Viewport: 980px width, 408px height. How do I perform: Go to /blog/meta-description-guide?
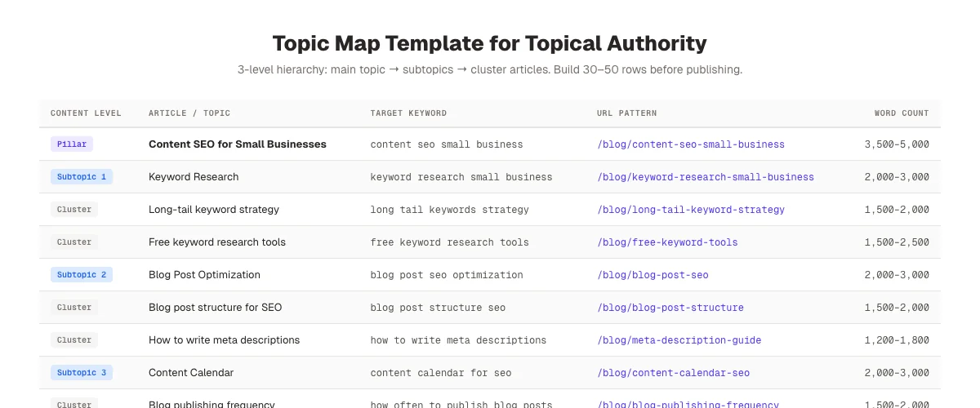pyautogui.click(x=679, y=340)
